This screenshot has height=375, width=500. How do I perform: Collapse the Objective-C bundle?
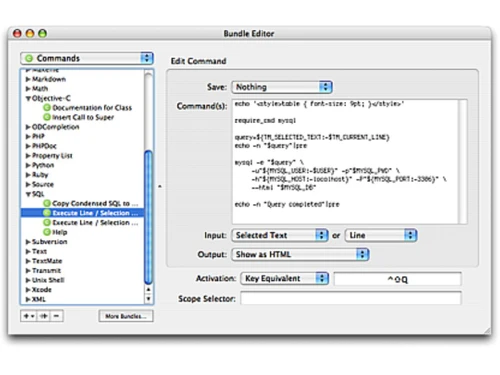click(28, 98)
